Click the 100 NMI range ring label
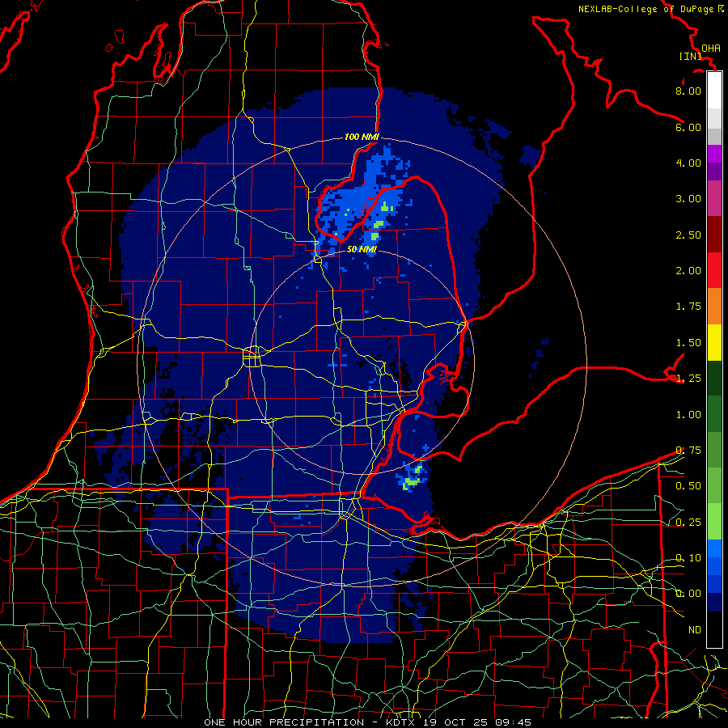This screenshot has width=728, height=728. coord(362,137)
